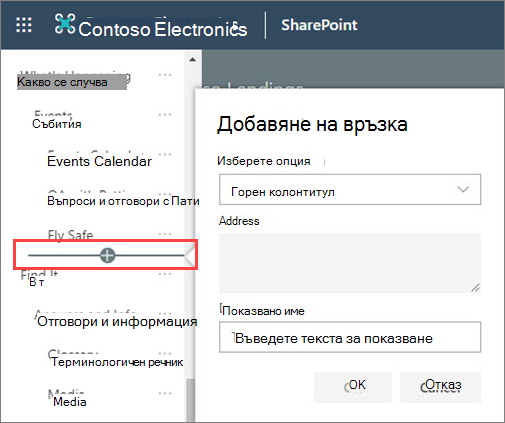Expand the Горен колонтитул dropdown
The image size is (505, 423).
pos(350,189)
